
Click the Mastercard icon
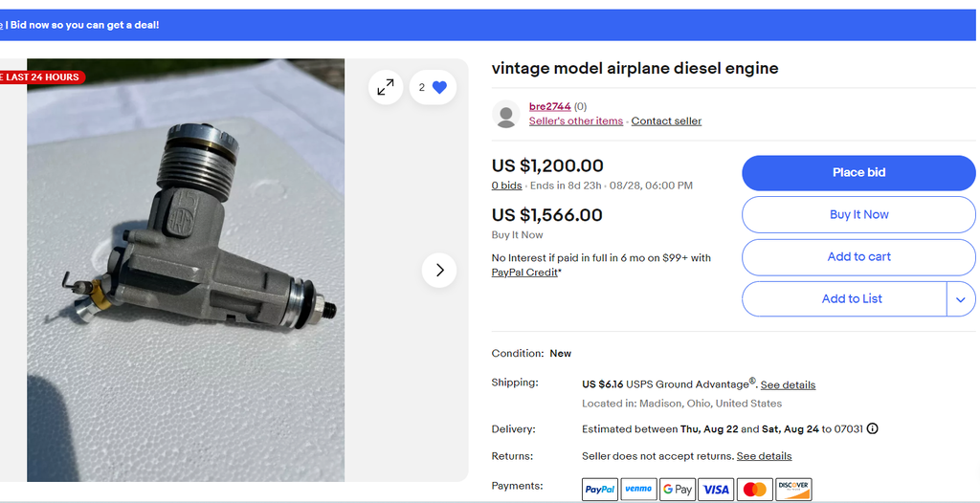point(755,489)
